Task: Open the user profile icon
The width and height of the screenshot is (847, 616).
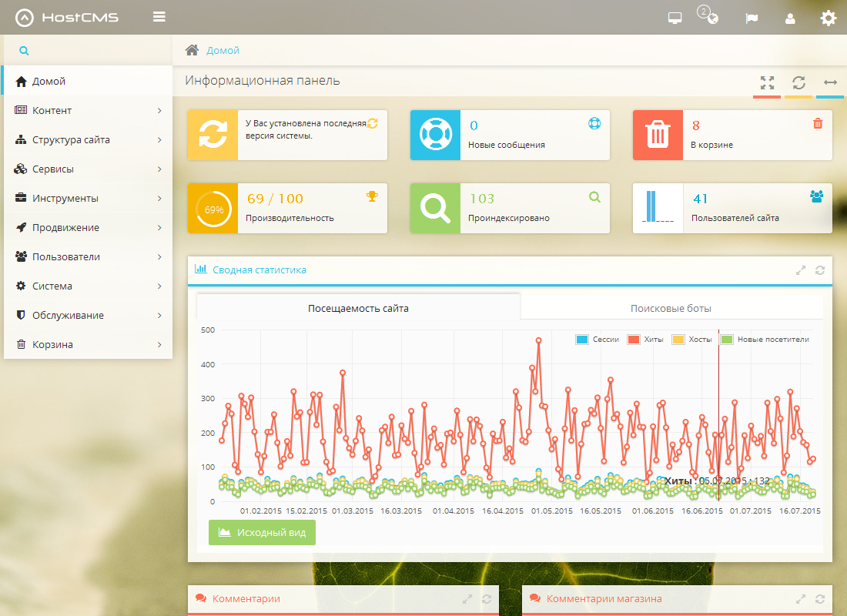Action: click(x=790, y=18)
